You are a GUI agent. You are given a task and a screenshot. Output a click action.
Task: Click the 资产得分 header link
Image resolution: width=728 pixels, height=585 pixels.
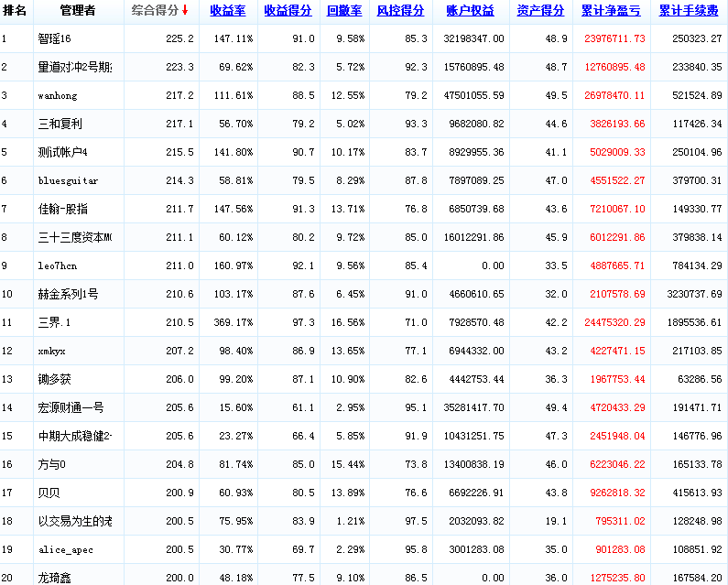click(x=540, y=11)
